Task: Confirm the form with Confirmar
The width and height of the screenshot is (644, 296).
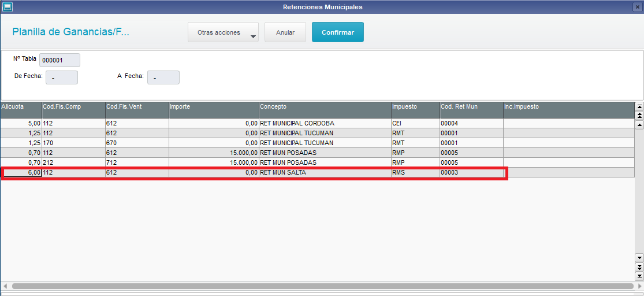Action: pos(338,32)
